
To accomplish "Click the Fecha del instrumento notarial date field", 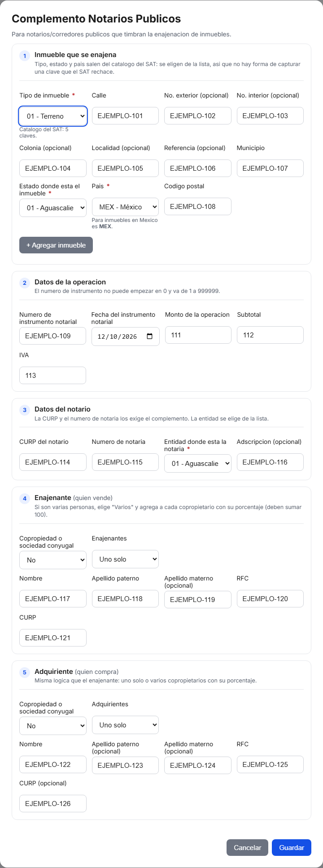I will tap(126, 337).
